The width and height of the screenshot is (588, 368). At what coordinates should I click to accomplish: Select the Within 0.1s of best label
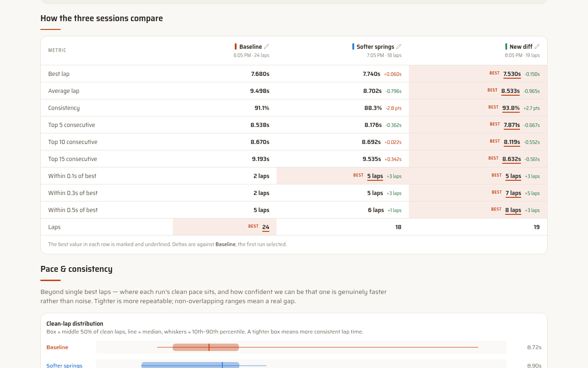(x=72, y=176)
